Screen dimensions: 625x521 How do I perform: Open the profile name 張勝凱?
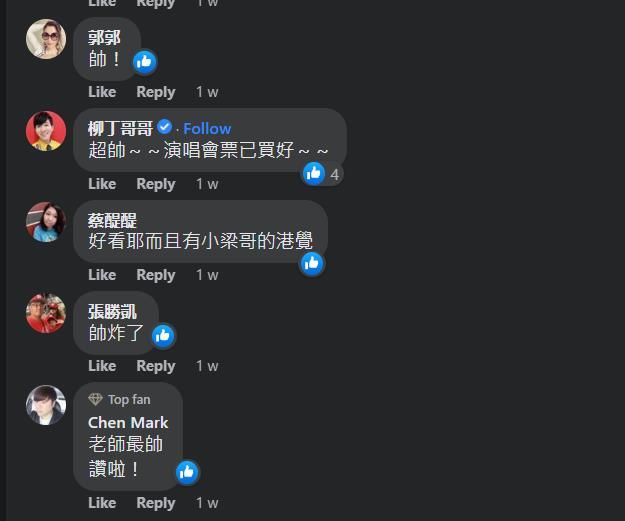coord(112,312)
